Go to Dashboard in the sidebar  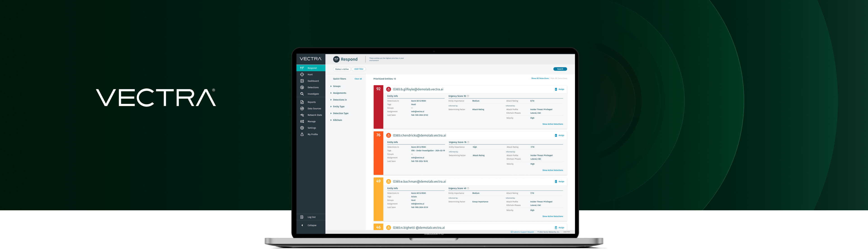[x=311, y=81]
